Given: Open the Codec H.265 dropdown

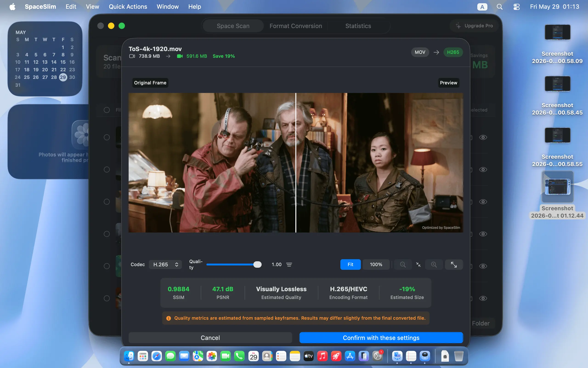Looking at the screenshot, I should point(165,264).
